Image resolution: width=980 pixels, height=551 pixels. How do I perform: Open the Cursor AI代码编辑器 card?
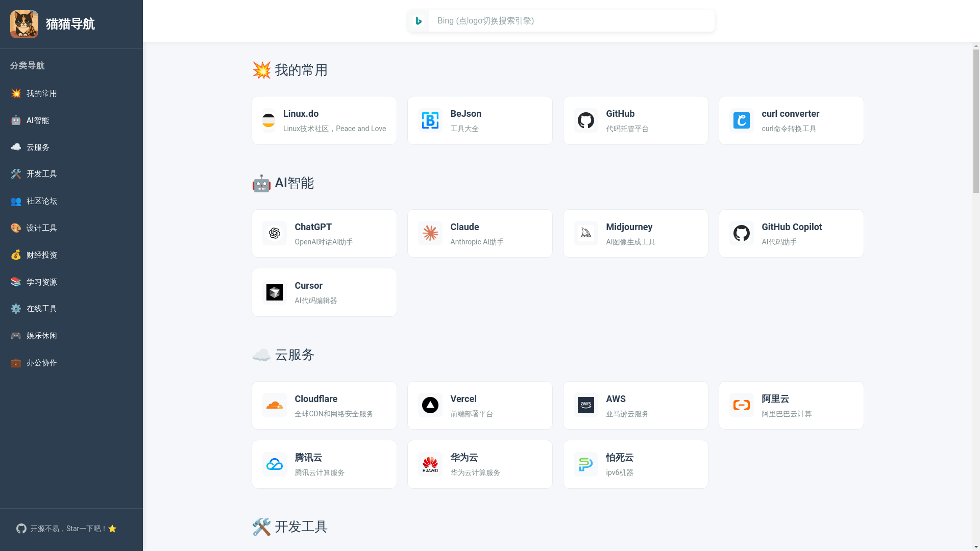(x=324, y=292)
